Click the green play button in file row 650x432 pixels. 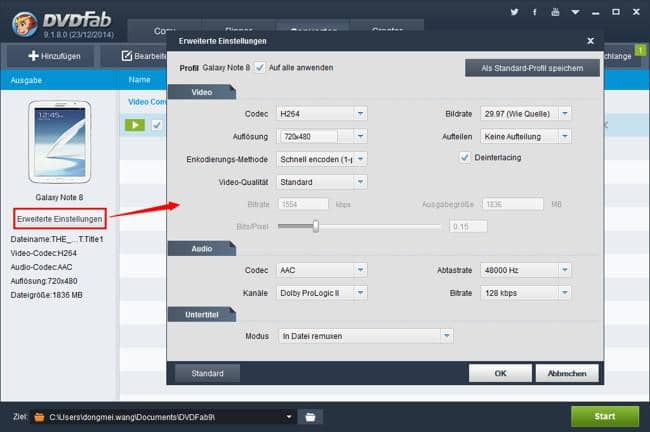[135, 125]
